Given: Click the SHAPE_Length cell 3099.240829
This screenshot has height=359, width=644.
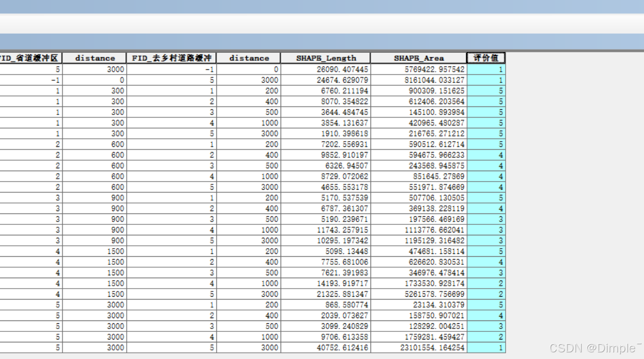Looking at the screenshot, I should click(326, 326).
